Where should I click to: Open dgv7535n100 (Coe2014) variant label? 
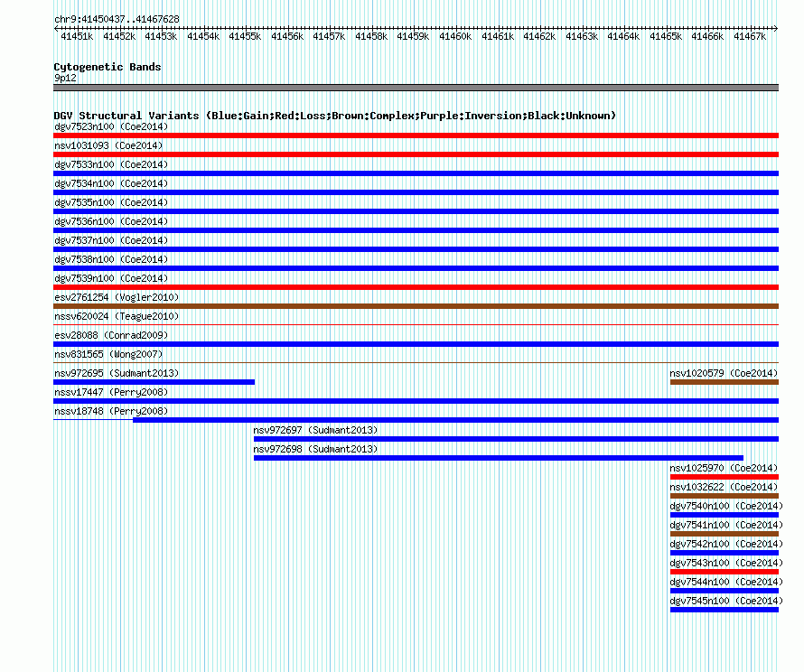111,202
